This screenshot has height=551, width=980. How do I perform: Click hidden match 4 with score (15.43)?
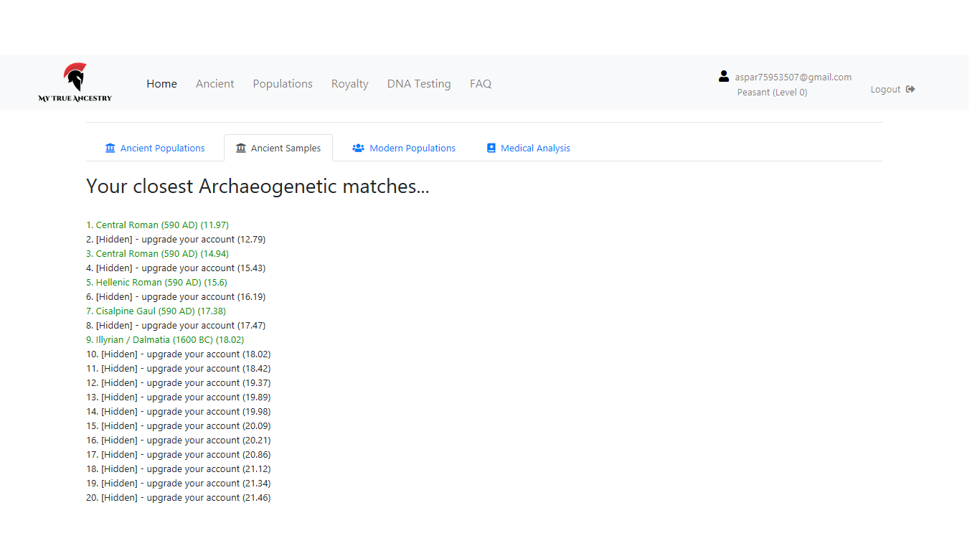[176, 268]
